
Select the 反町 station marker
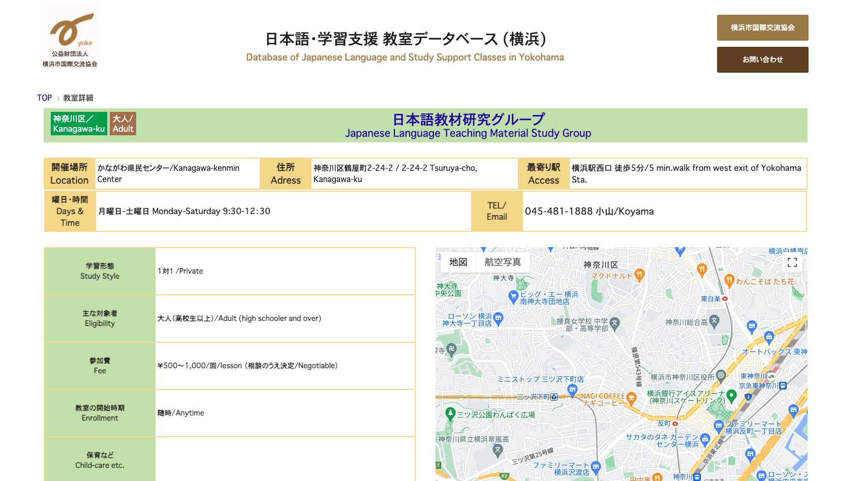click(x=675, y=424)
